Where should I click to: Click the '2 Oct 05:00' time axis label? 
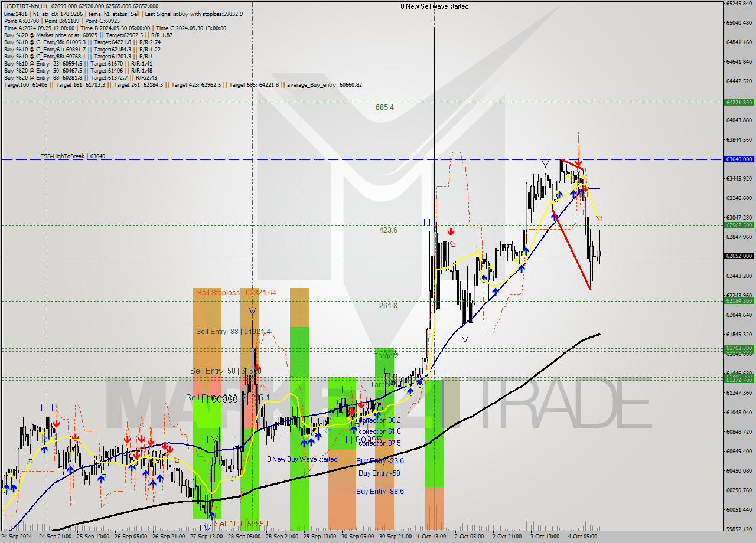click(x=470, y=537)
